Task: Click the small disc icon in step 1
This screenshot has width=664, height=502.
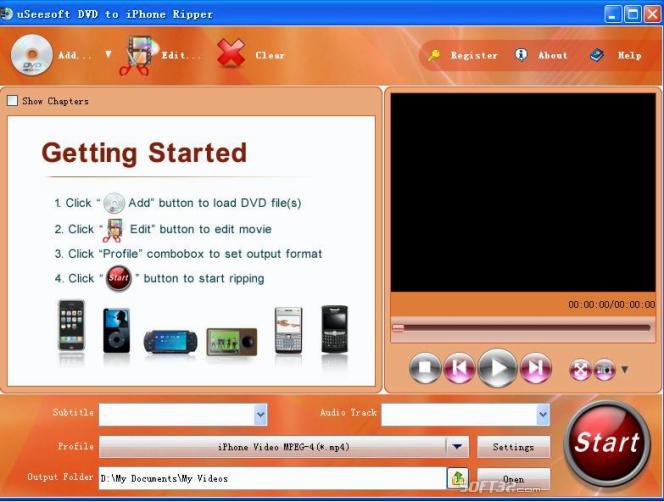Action: [x=114, y=202]
